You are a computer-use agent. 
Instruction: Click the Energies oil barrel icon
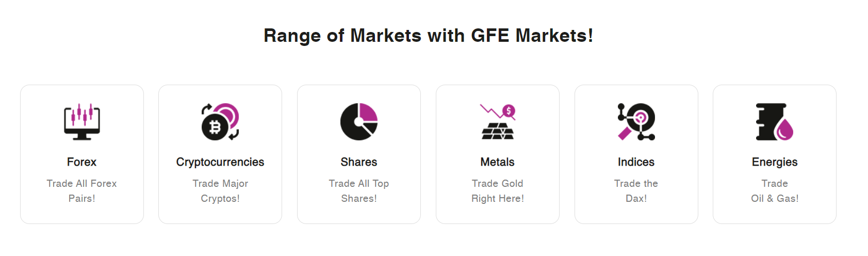(x=775, y=122)
